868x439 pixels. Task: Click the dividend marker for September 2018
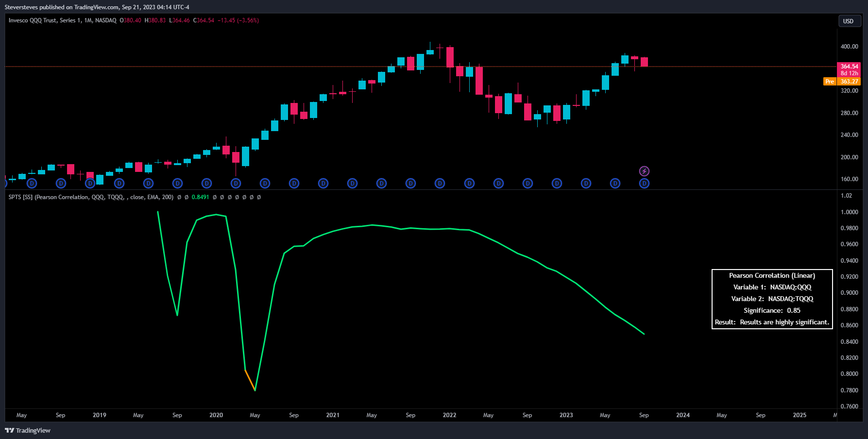(x=61, y=183)
